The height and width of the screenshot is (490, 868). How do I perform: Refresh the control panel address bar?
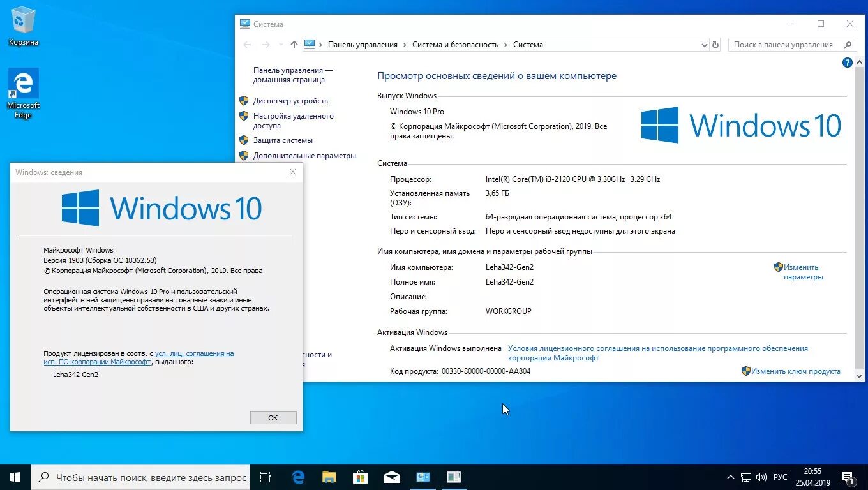click(x=715, y=45)
